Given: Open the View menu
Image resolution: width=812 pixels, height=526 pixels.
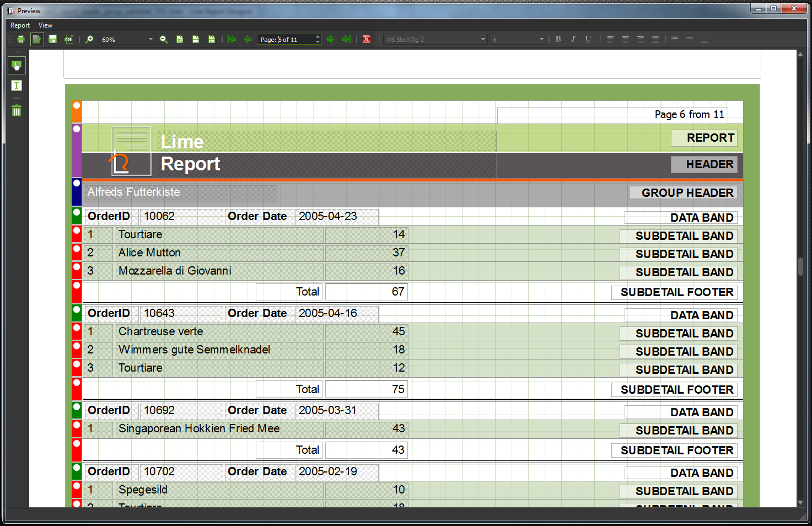Looking at the screenshot, I should pyautogui.click(x=45, y=25).
